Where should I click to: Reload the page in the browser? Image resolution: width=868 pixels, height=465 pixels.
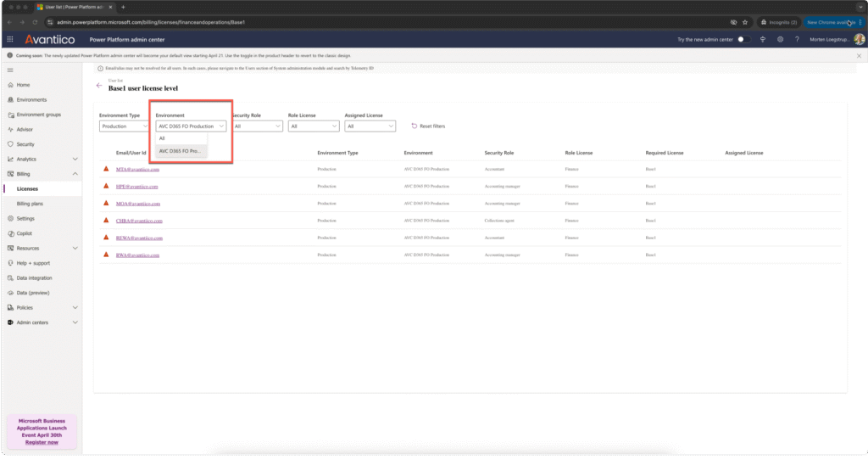[x=34, y=22]
